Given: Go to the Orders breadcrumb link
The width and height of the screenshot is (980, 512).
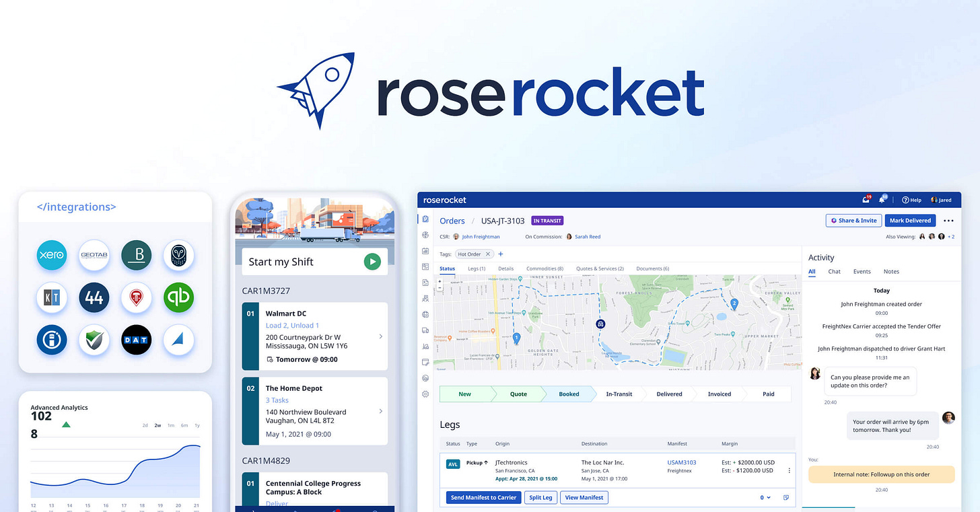Looking at the screenshot, I should coord(452,221).
